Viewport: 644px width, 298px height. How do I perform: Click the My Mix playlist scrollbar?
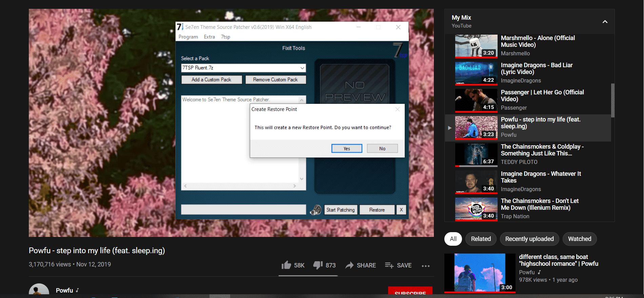[613, 100]
